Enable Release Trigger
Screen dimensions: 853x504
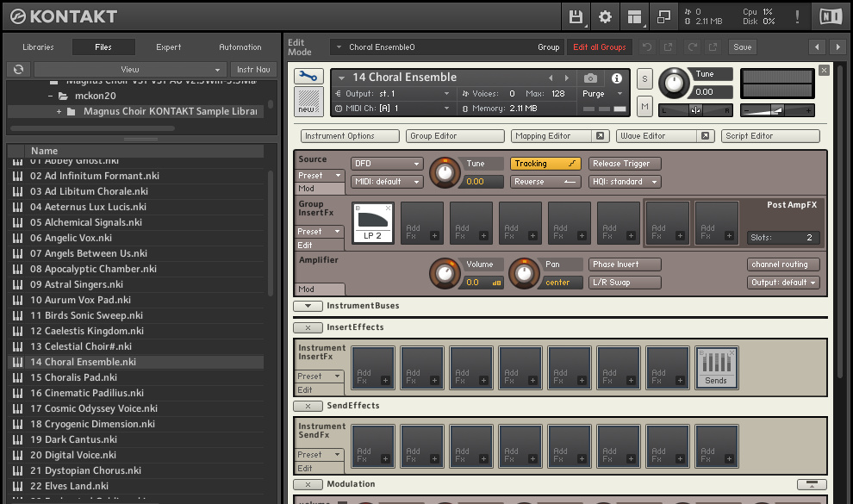(x=625, y=164)
